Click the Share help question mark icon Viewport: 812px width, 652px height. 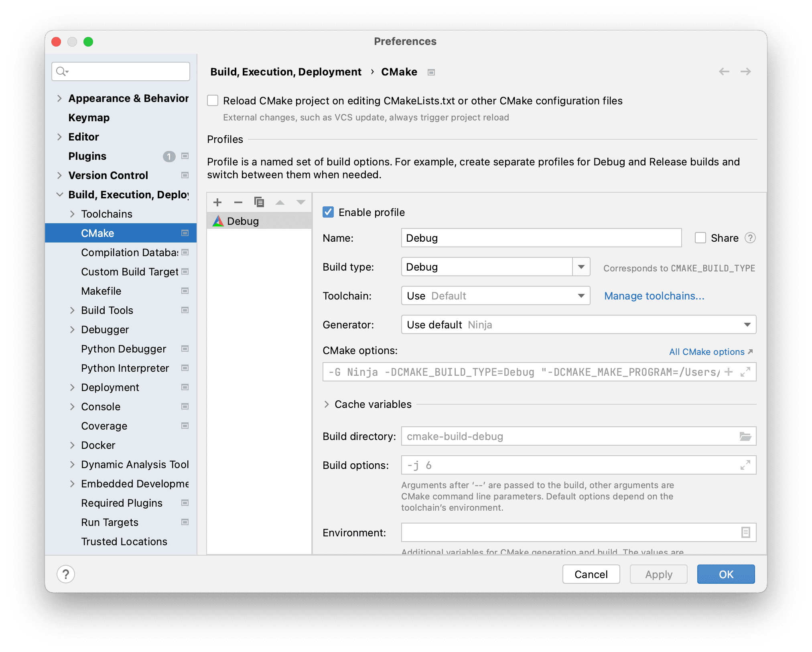click(x=750, y=238)
